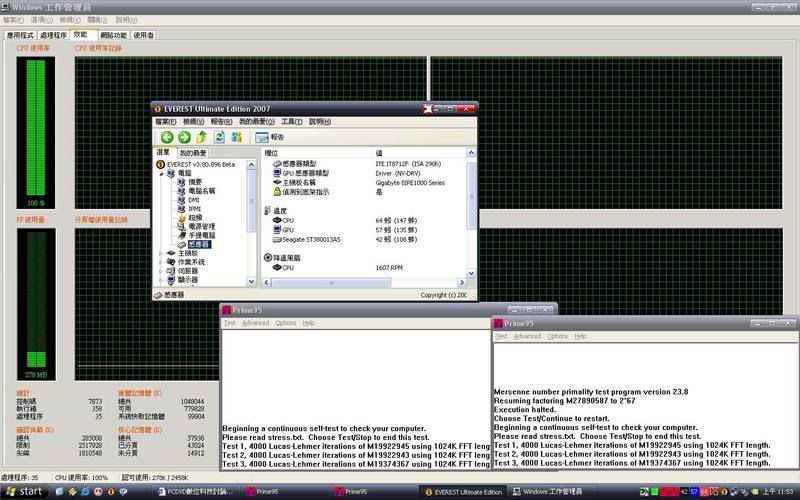Click the Windows start button
Viewport: 800px width, 500px height.
(x=24, y=491)
